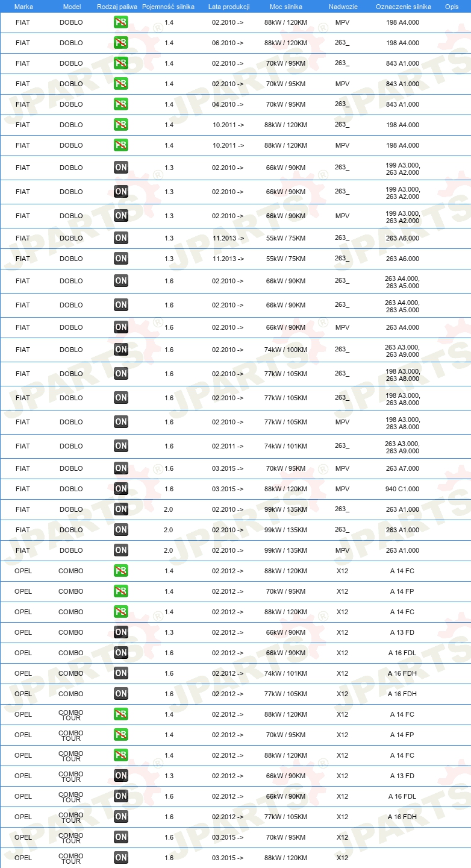Click diesel icon in Combo Tour A 13 FD row
Viewport: 471px width, 868px height.
120,776
